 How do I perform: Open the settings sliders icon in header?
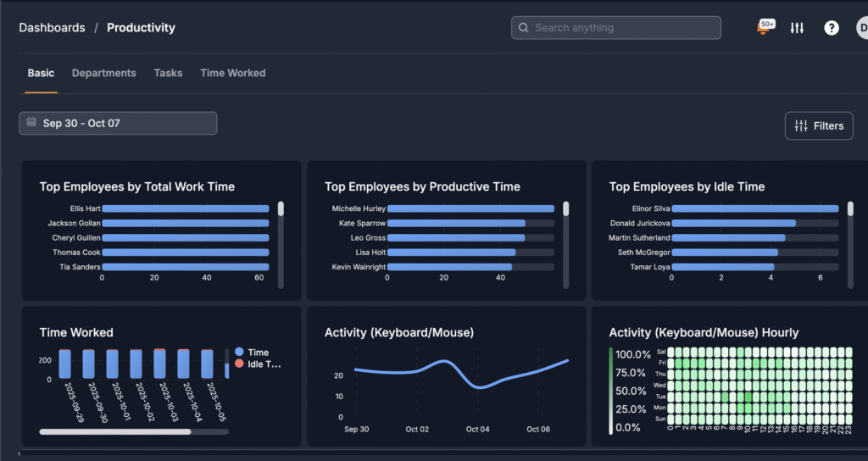(797, 28)
